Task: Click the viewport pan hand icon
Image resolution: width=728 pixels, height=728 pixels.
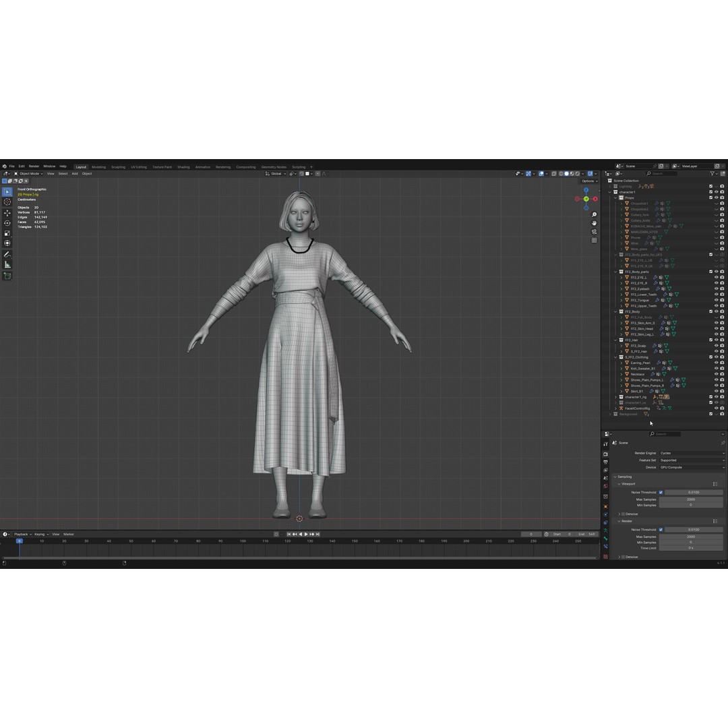Action: click(x=594, y=223)
